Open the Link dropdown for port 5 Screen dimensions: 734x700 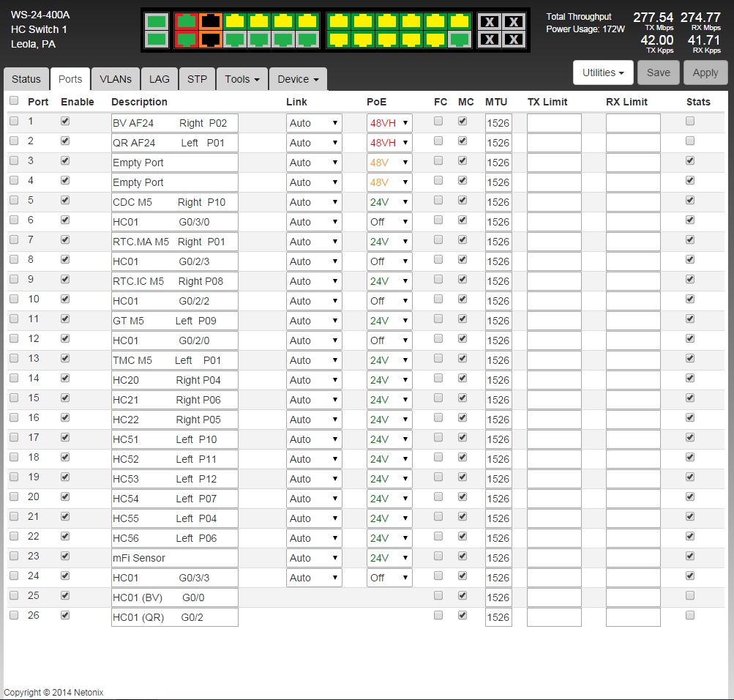pos(314,202)
